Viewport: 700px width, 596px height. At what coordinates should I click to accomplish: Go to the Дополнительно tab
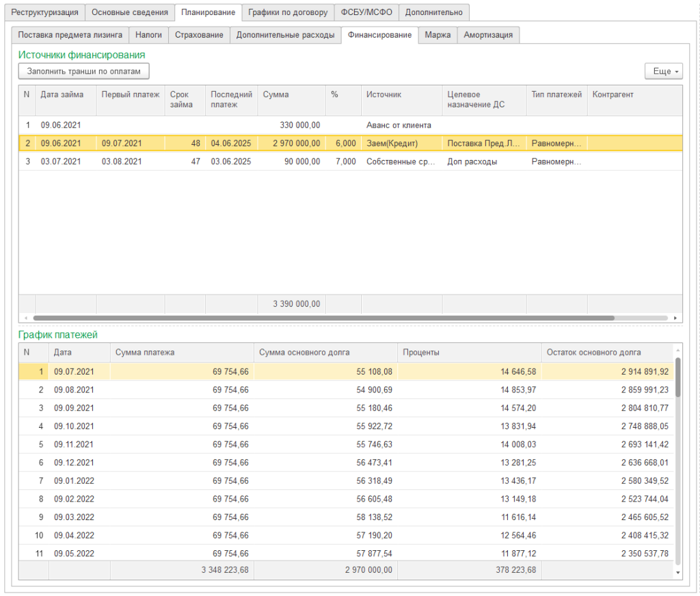(x=433, y=12)
